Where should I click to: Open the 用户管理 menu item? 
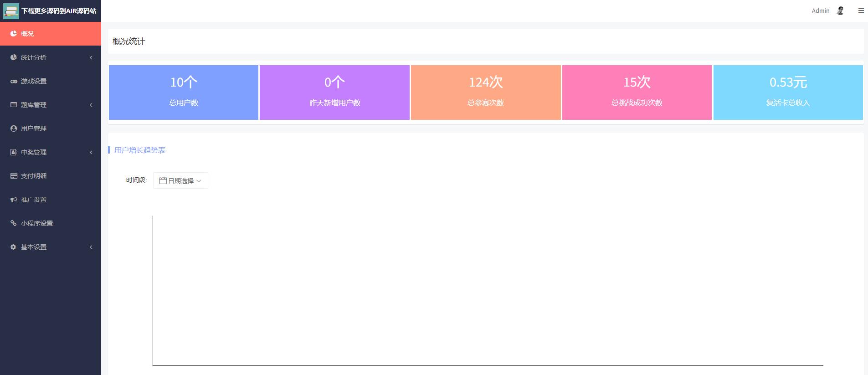(34, 128)
